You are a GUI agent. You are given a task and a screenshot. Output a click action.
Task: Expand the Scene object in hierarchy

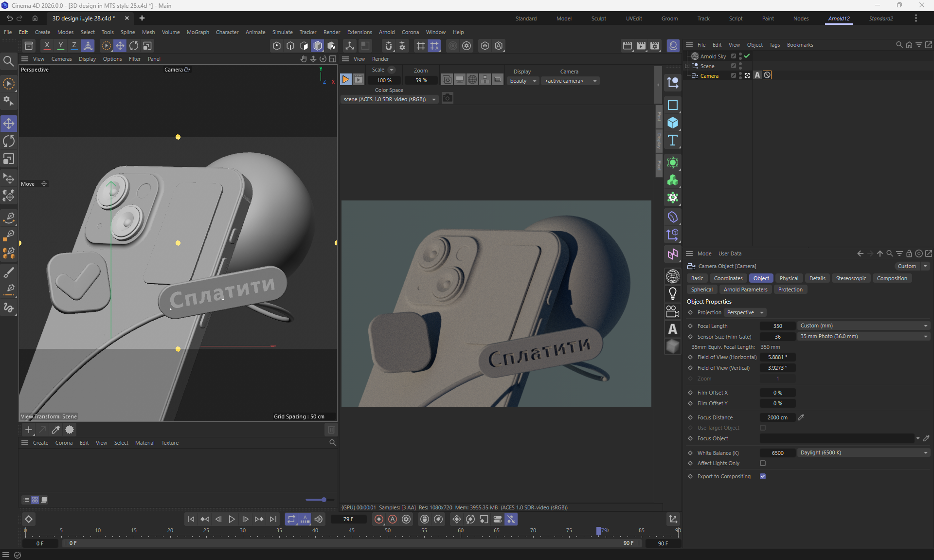tap(687, 66)
